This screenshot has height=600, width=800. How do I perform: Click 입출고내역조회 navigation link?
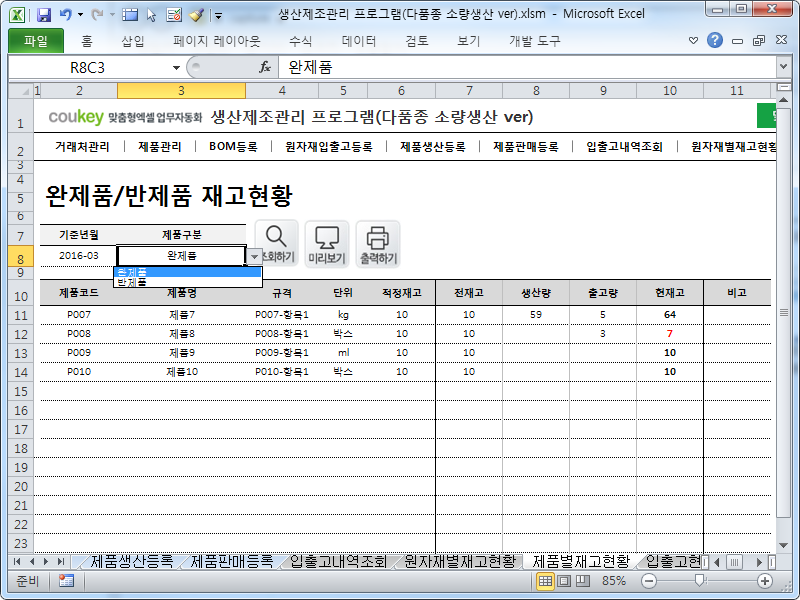click(x=624, y=147)
